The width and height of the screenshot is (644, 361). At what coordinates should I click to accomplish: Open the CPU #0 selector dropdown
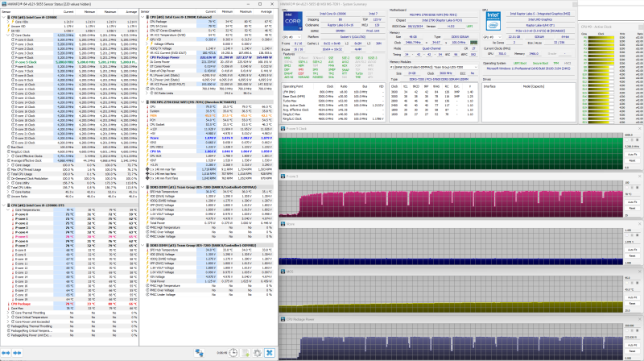tap(291, 37)
